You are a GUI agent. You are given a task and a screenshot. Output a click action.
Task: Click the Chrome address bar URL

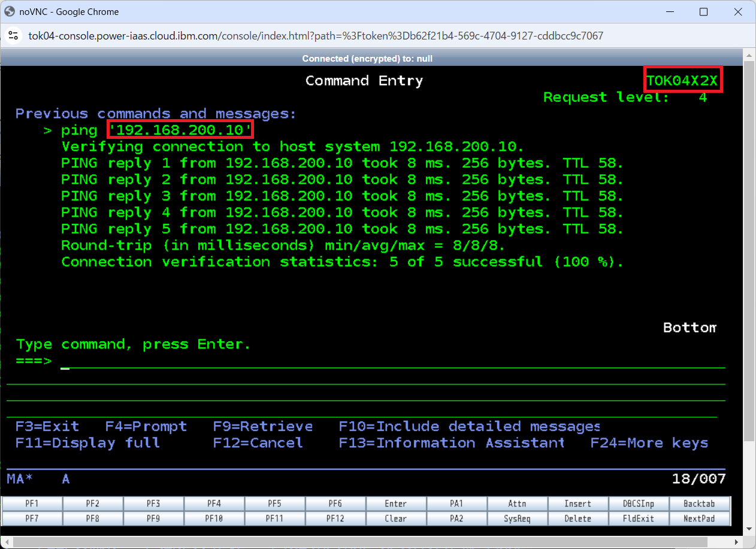coord(316,36)
